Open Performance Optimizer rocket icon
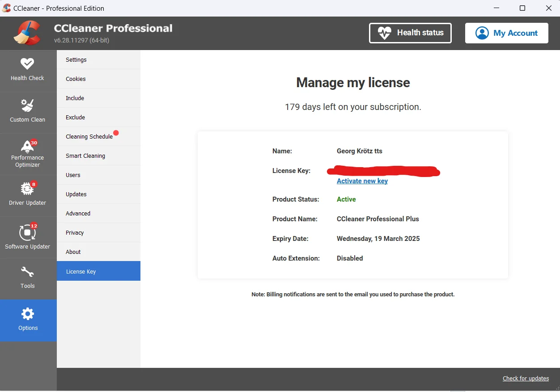This screenshot has height=392, width=560. [27, 146]
